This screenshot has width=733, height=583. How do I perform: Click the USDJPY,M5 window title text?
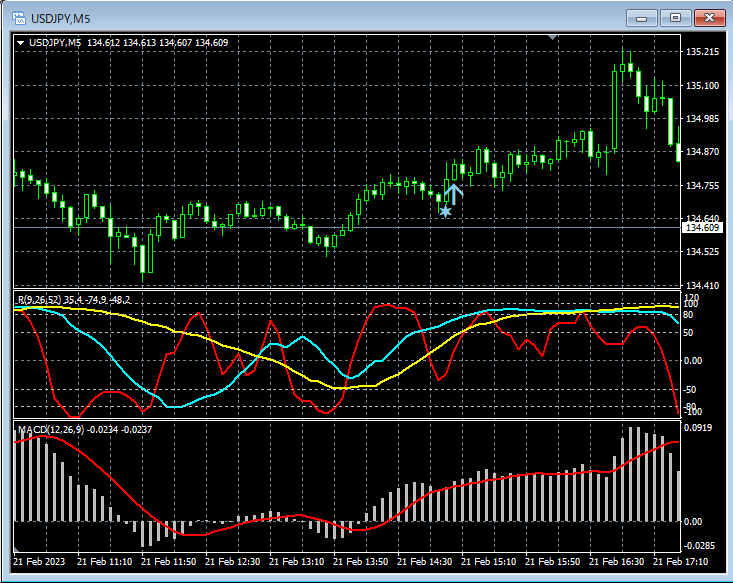(61, 17)
